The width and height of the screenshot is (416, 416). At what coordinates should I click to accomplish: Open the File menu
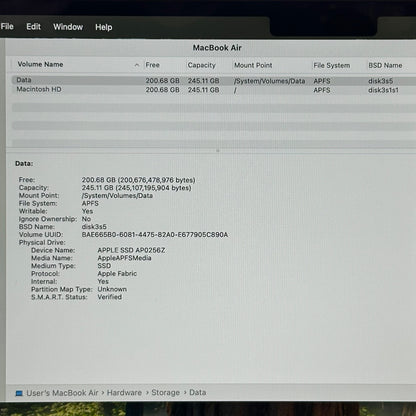tap(7, 26)
